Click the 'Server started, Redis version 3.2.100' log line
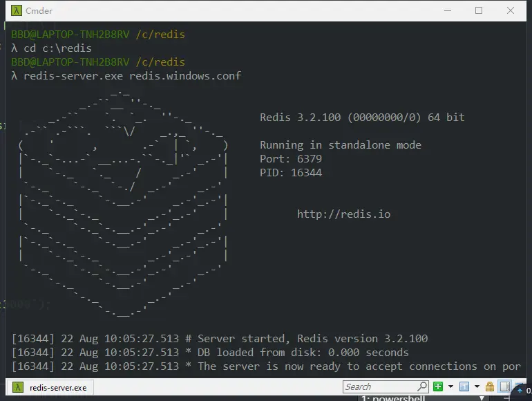This screenshot has width=532, height=401. coord(220,339)
